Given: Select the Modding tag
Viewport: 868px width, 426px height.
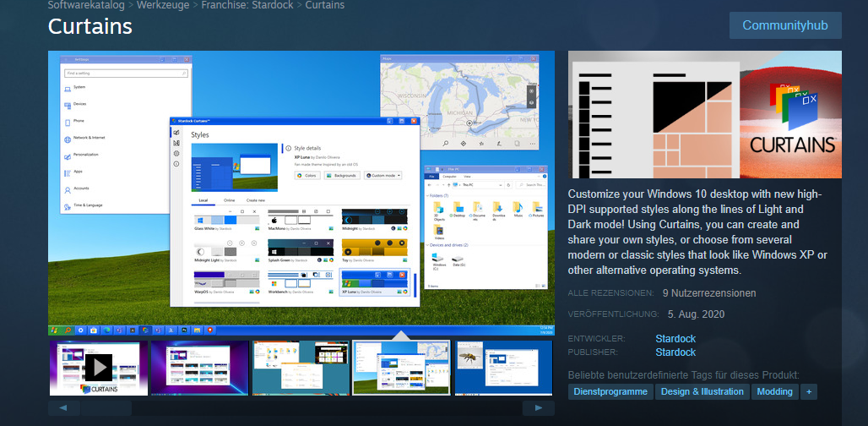Looking at the screenshot, I should 774,391.
